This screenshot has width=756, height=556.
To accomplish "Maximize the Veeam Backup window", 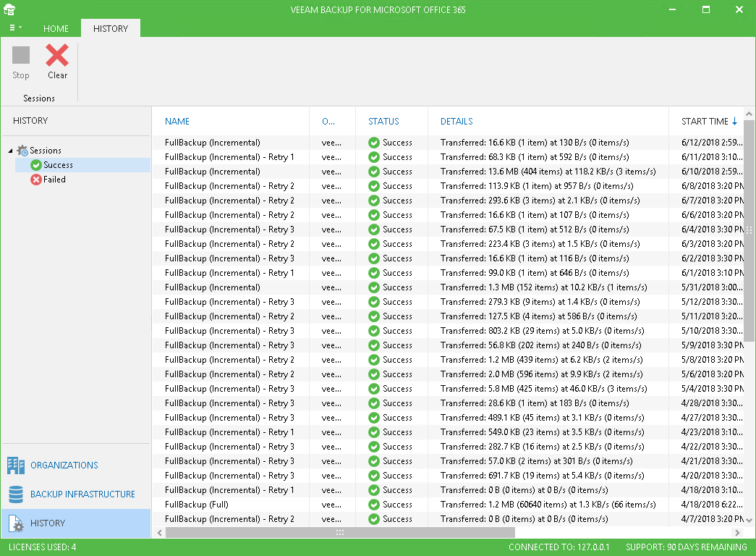I will coord(706,9).
